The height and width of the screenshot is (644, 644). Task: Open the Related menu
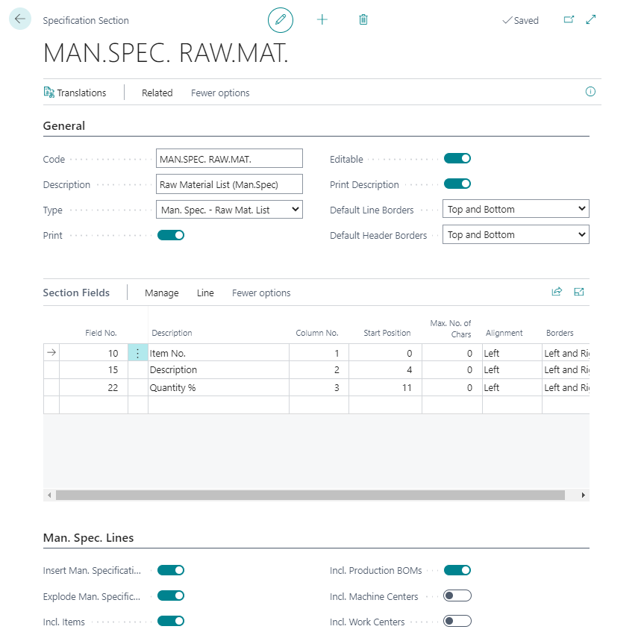(157, 93)
